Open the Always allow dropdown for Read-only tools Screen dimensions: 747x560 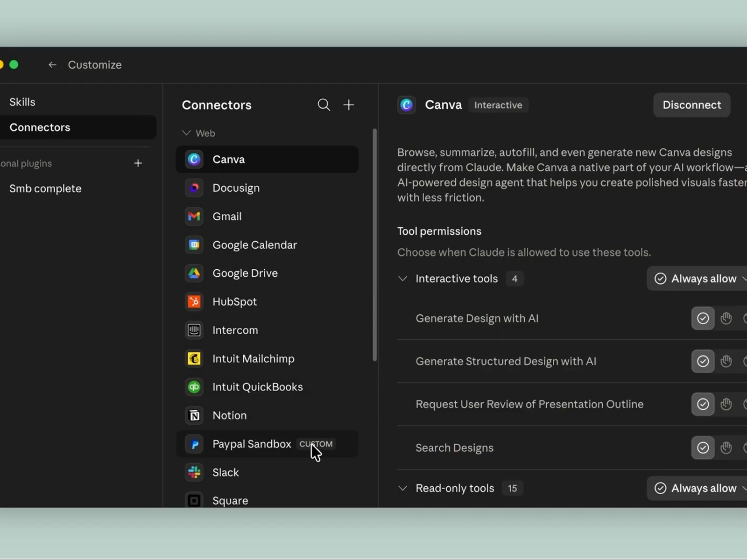point(697,488)
